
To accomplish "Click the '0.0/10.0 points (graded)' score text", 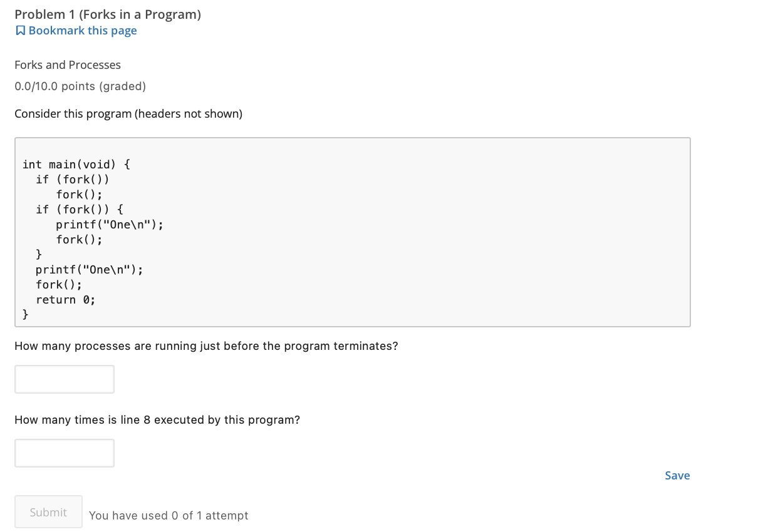I will click(80, 86).
